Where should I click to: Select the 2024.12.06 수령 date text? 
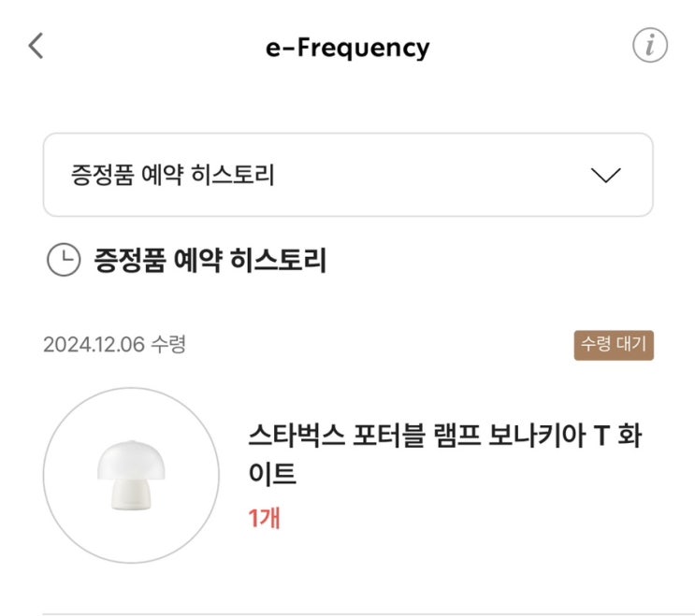[x=114, y=345]
